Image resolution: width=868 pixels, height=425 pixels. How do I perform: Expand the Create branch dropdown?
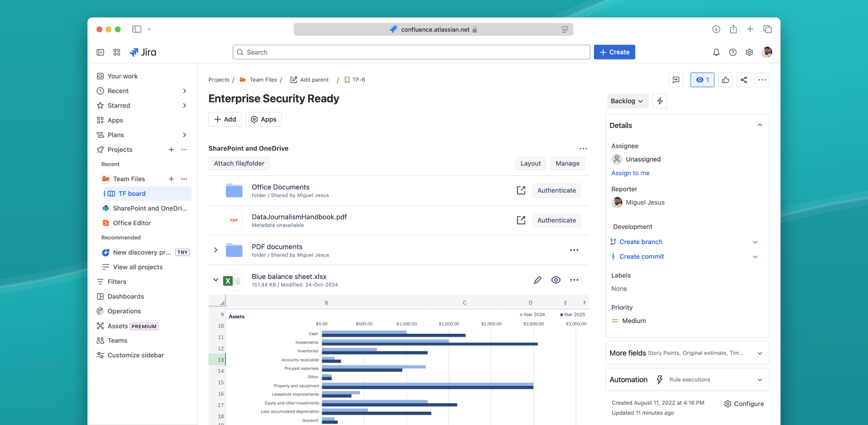pyautogui.click(x=755, y=242)
